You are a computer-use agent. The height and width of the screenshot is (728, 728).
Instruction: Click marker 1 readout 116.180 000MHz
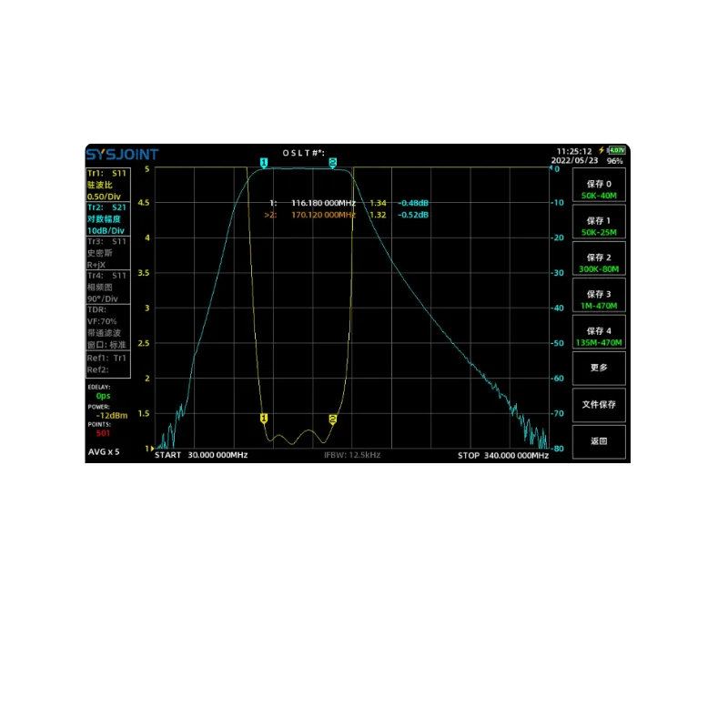(323, 203)
